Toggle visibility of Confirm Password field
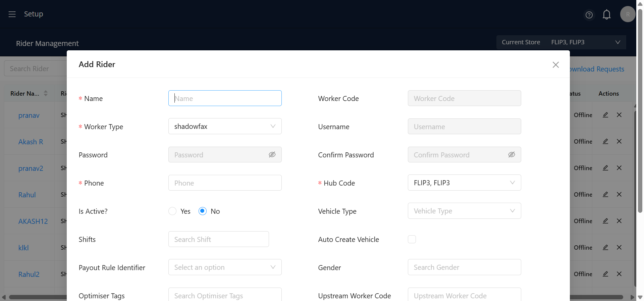This screenshot has height=301, width=644. pos(512,155)
